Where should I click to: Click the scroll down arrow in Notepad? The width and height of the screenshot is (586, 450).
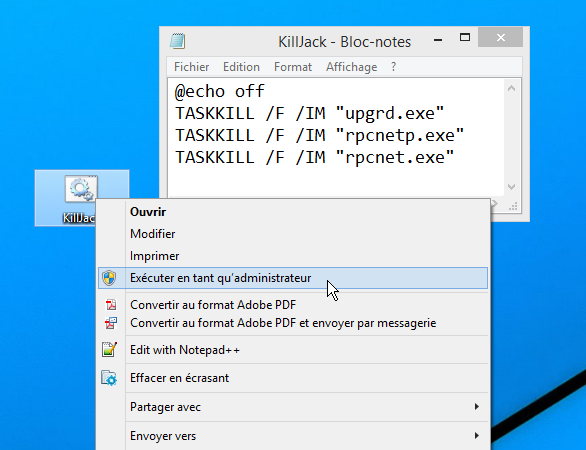[x=512, y=187]
